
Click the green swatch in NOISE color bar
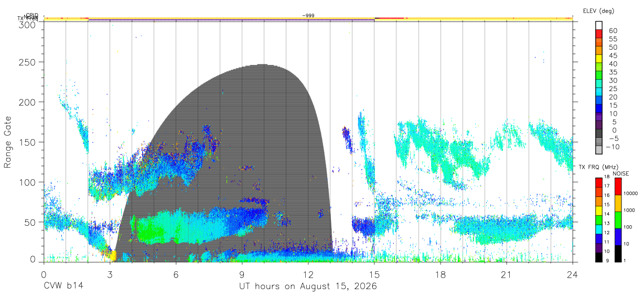(618, 220)
